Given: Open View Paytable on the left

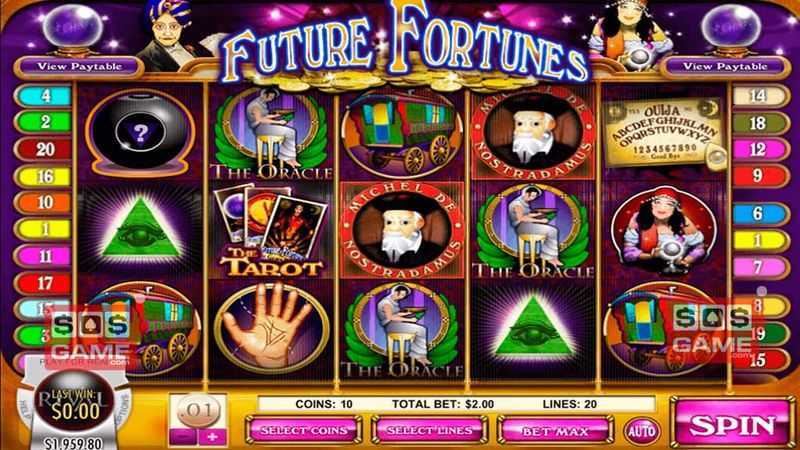Looking at the screenshot, I should coord(80,66).
